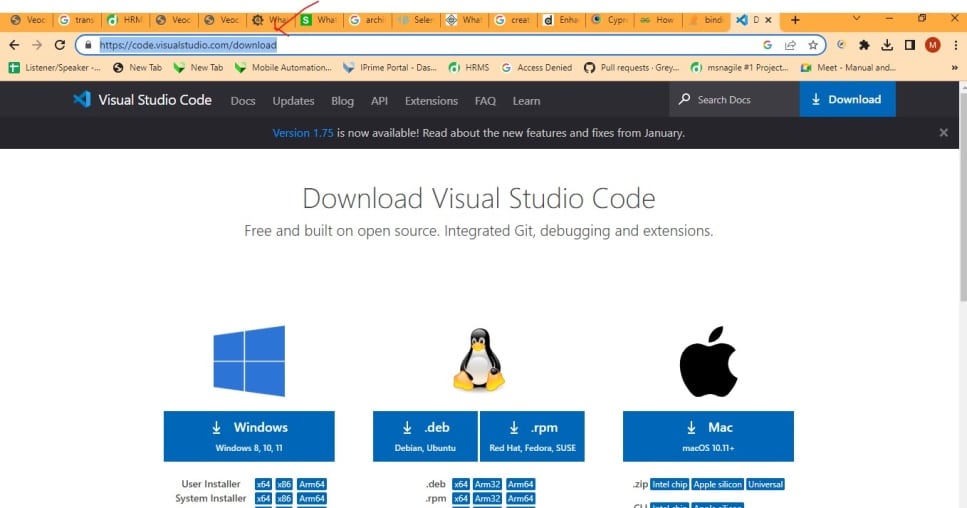Open the FAQ menu item
Screen dimensions: 967x508
[x=485, y=101]
